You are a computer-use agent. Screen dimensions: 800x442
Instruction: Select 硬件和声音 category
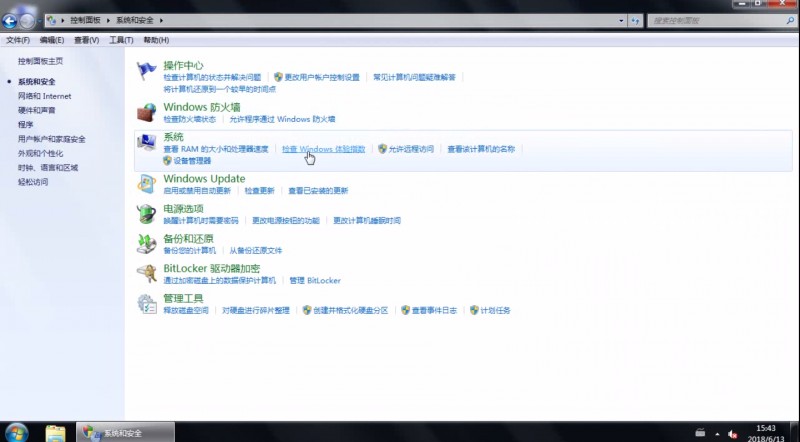pyautogui.click(x=37, y=110)
